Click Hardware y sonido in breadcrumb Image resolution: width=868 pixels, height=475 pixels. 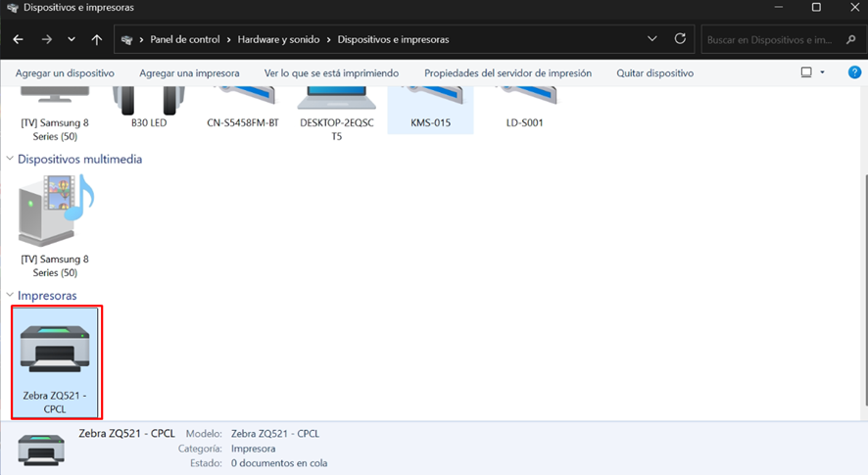(x=278, y=40)
